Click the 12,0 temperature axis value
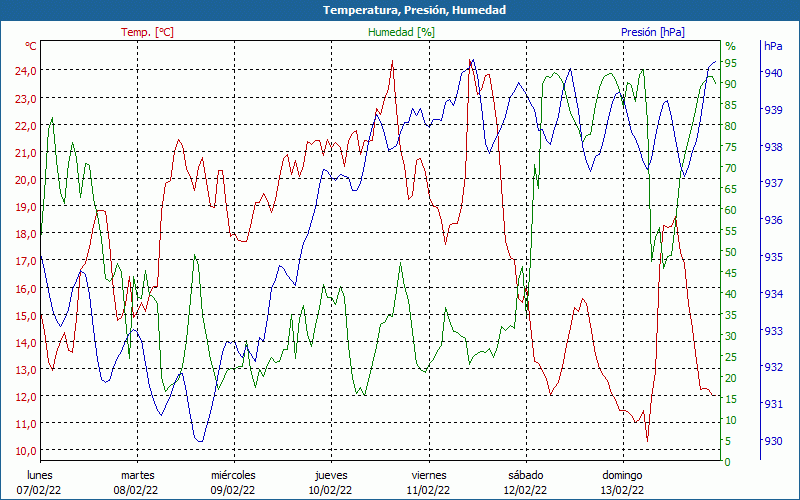Image resolution: width=800 pixels, height=500 pixels. (x=25, y=396)
